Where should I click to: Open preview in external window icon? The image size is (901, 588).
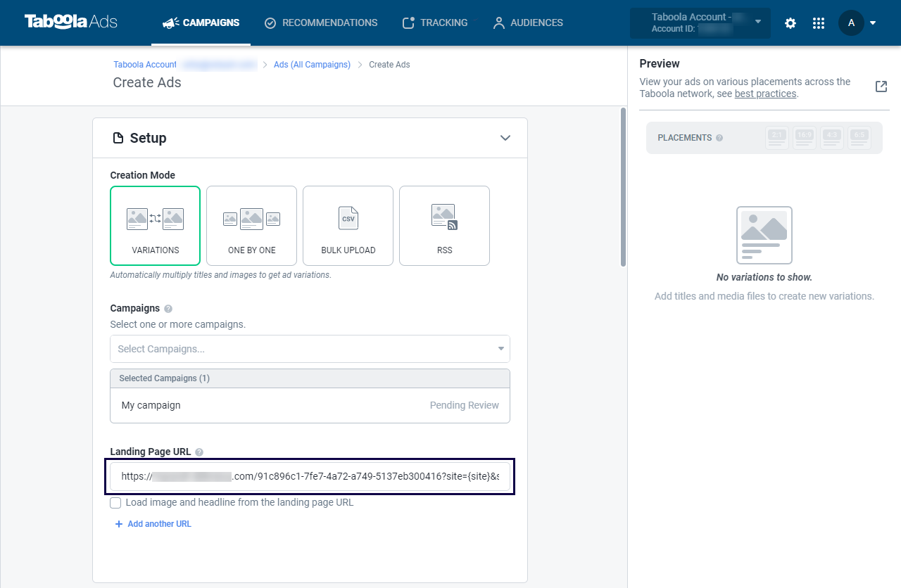[x=881, y=87]
